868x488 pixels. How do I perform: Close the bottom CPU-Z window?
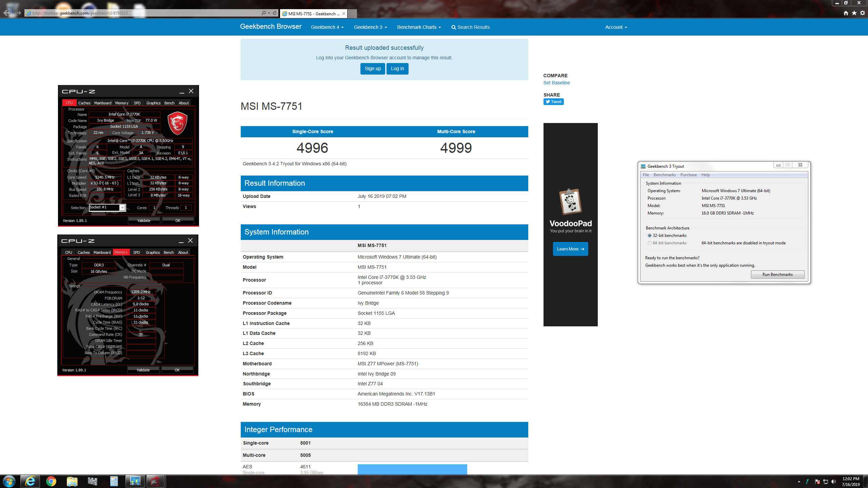[x=191, y=240]
